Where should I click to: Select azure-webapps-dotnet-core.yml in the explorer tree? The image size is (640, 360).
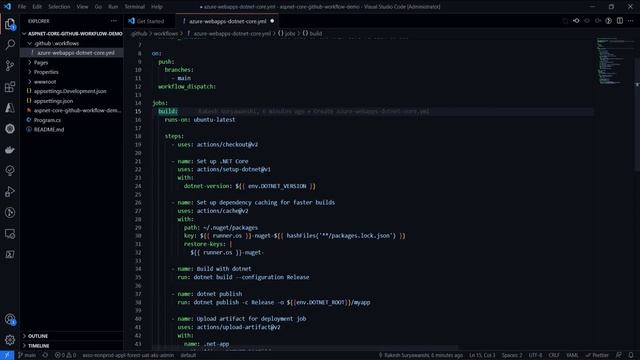[x=72, y=53]
